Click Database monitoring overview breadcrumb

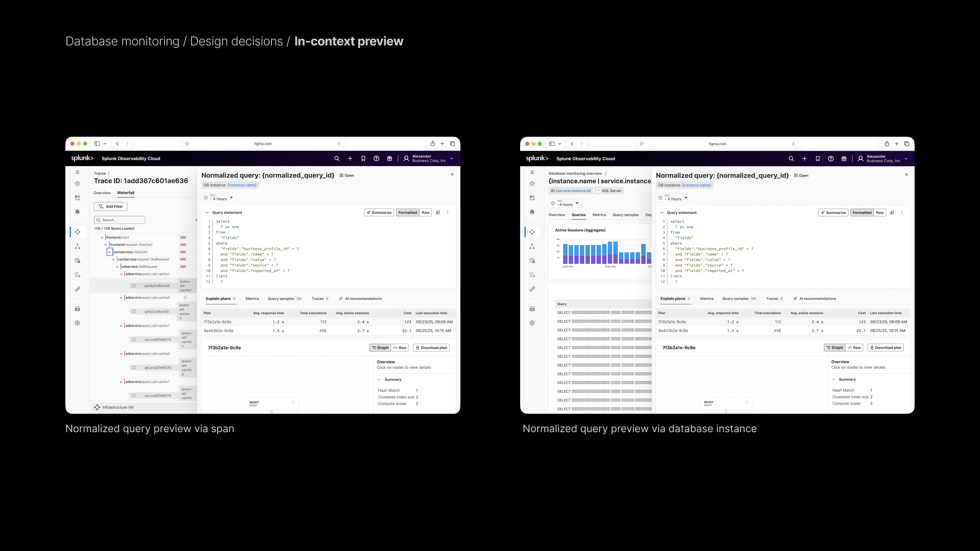575,173
